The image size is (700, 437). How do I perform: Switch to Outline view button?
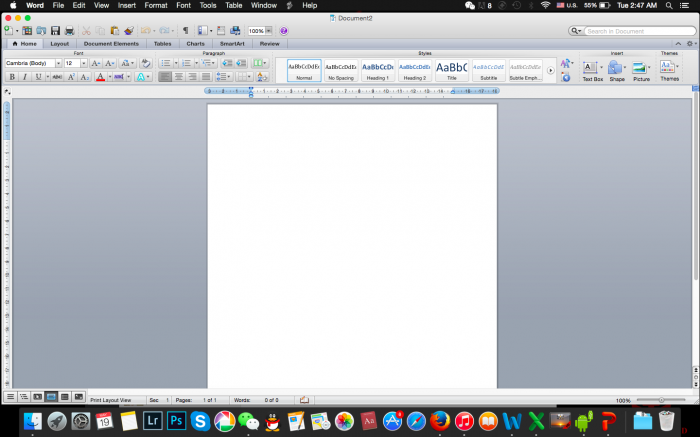[24, 397]
